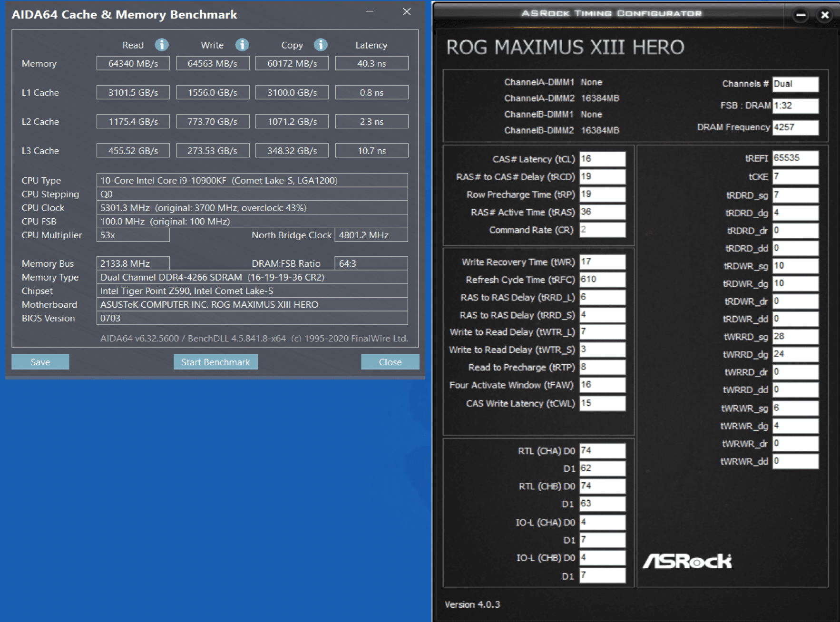Click the Version 4.0.3 text
The image size is (840, 622).
pyautogui.click(x=472, y=604)
